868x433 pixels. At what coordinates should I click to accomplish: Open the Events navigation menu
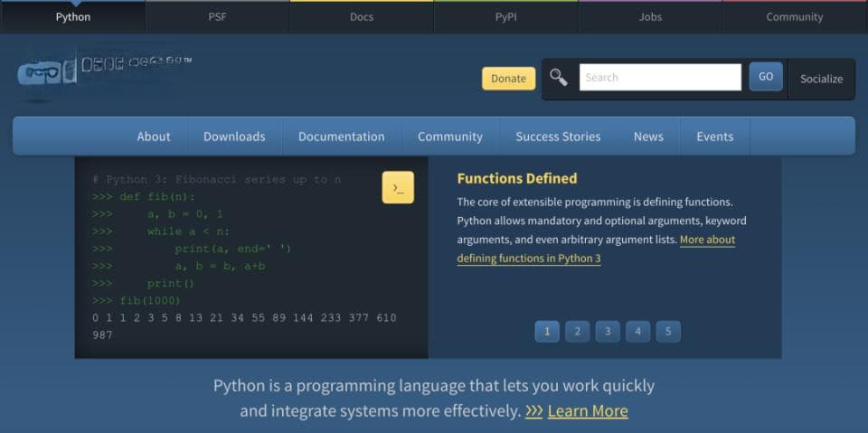pos(714,136)
